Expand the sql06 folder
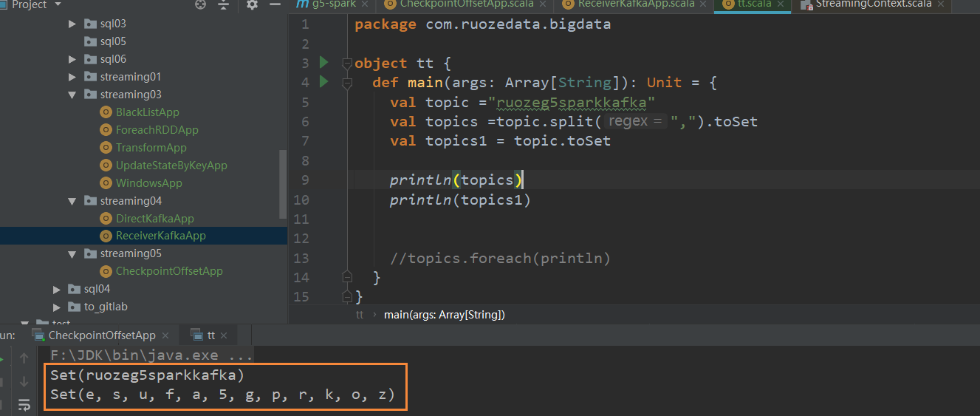This screenshot has width=980, height=416. click(72, 59)
